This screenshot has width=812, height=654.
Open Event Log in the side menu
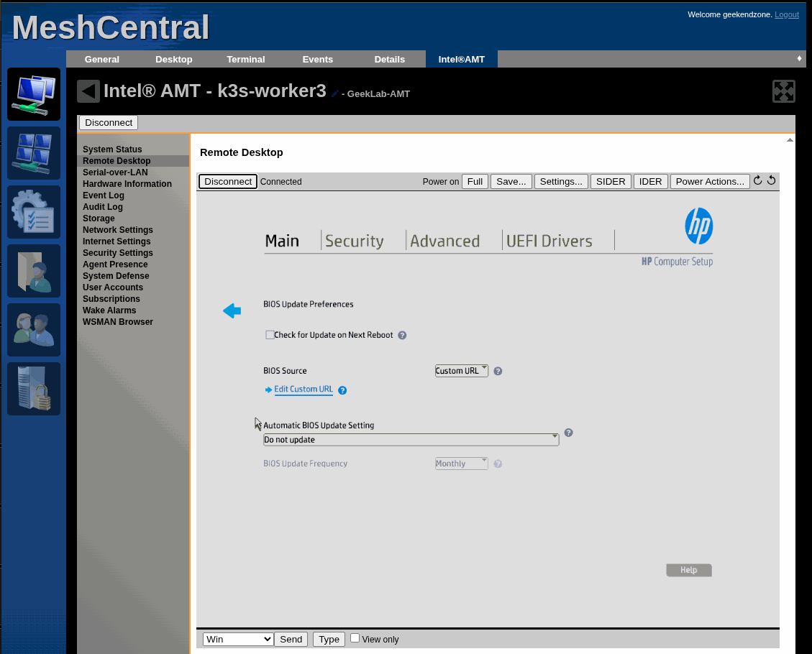pos(103,195)
